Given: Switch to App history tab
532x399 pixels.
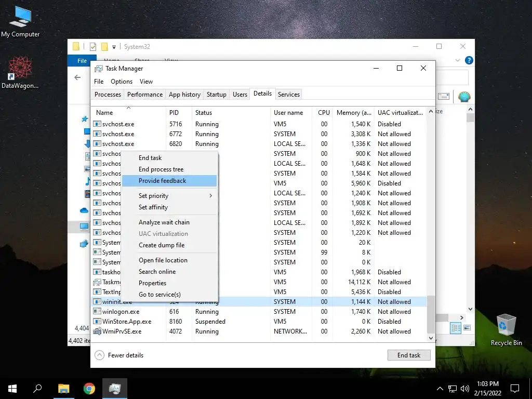Looking at the screenshot, I should pos(184,95).
